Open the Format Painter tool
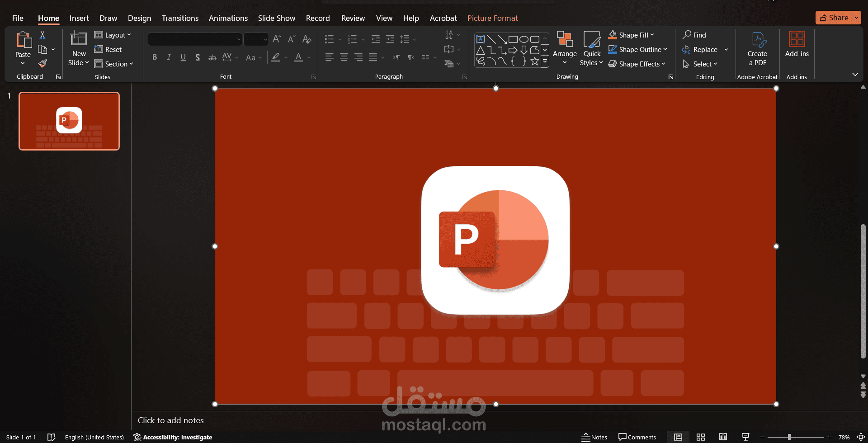 tap(42, 63)
